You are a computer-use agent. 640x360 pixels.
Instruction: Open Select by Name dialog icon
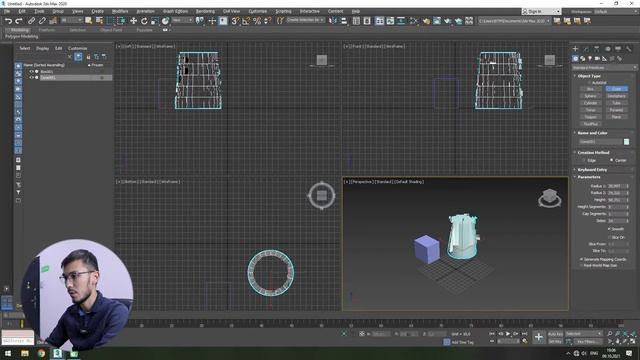click(99, 21)
